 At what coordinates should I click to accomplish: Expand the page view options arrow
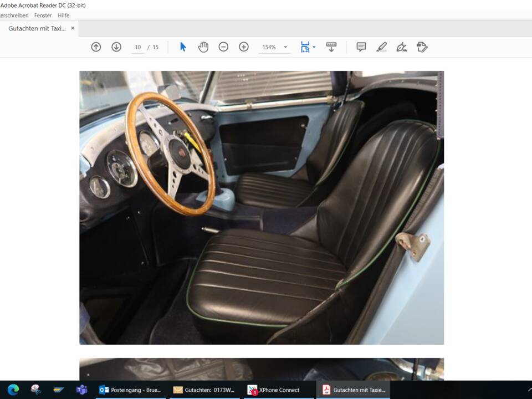pos(314,47)
